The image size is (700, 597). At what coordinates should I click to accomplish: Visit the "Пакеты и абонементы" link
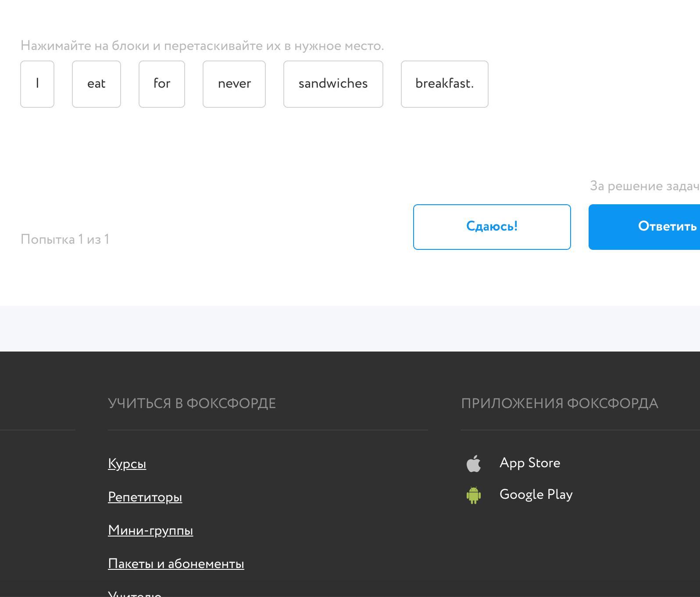coord(176,564)
